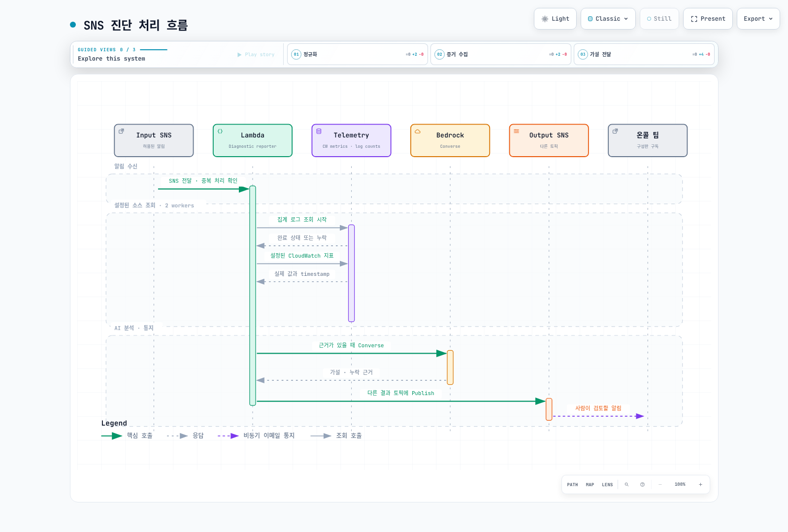
Task: Click the 100% zoom level indicator
Action: coord(680,485)
